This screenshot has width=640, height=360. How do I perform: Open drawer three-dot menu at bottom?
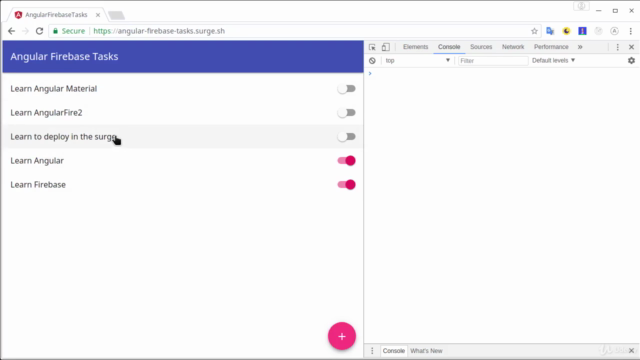[372, 351]
